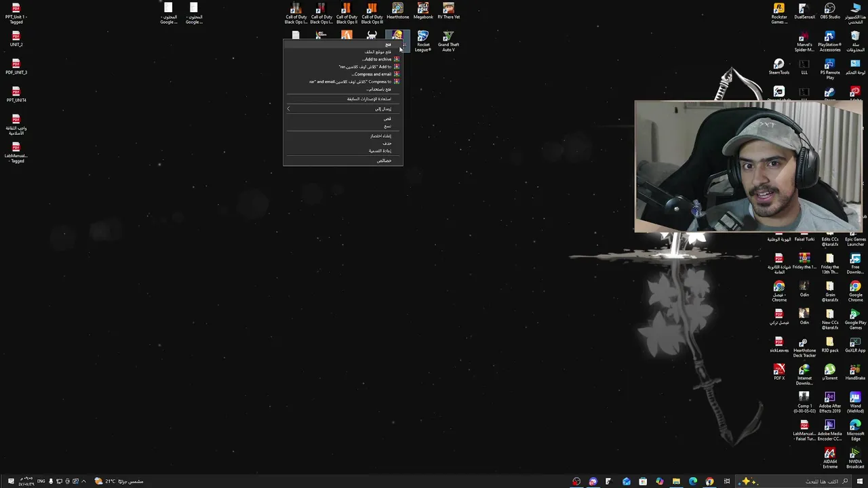Open taskbar clock and date
The image size is (868, 488).
point(26,481)
